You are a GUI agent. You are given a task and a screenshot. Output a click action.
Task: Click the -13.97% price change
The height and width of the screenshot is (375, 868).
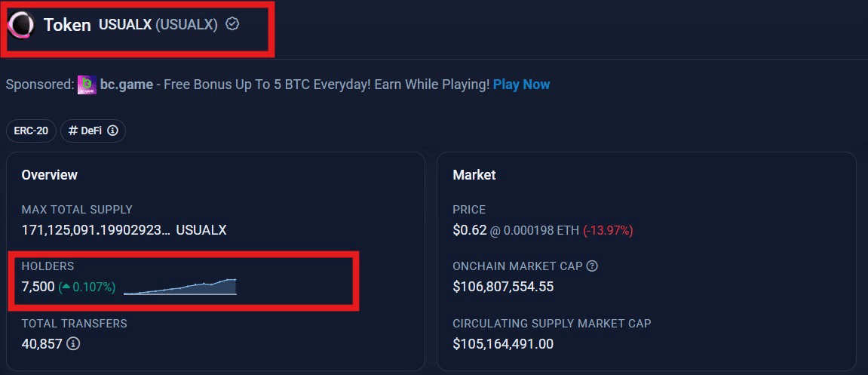[x=608, y=230]
